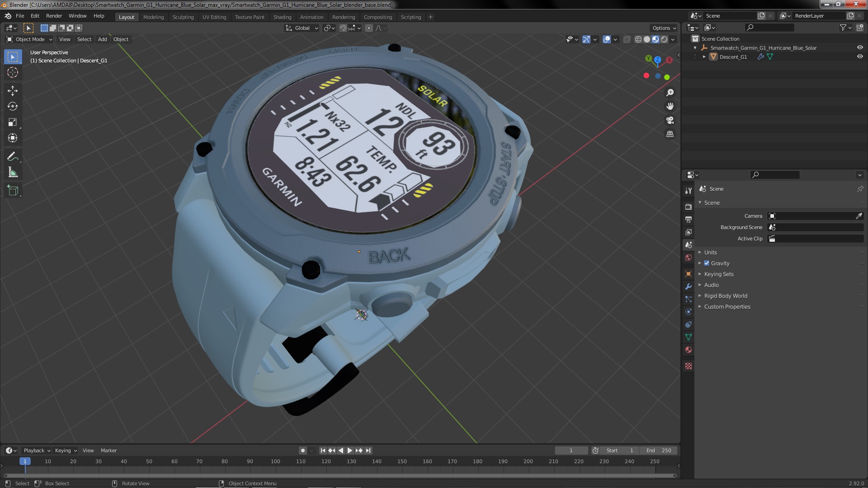Jump to the animation's last frame
This screenshot has width=868, height=488.
368,450
